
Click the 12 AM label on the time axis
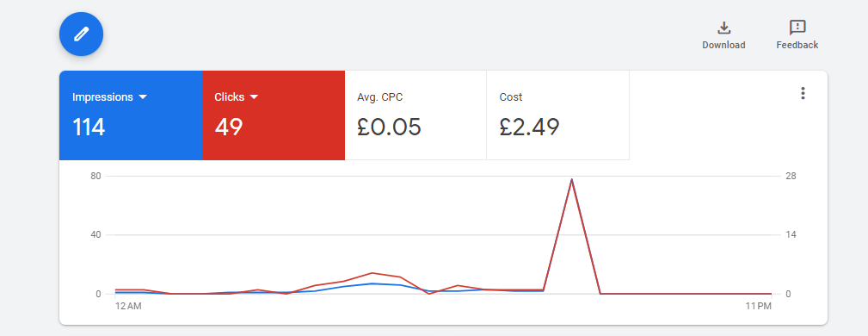pyautogui.click(x=128, y=306)
